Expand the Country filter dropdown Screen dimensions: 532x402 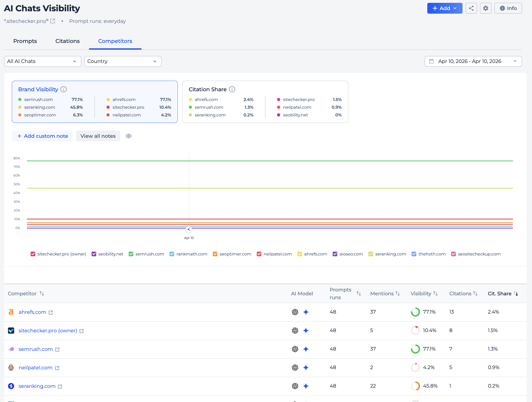pos(123,61)
